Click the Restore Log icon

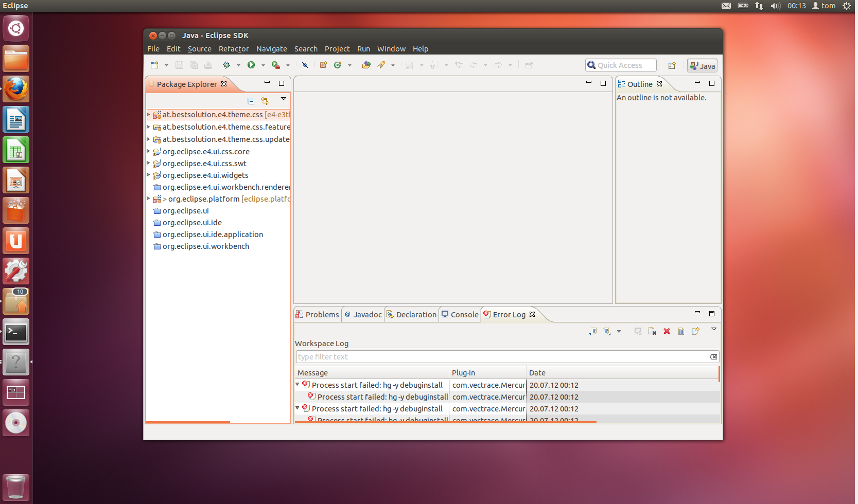click(x=695, y=331)
